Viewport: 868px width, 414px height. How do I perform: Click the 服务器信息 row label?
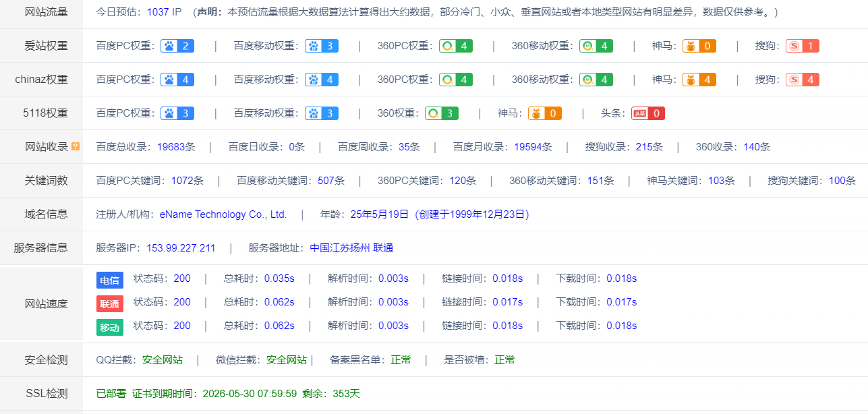click(x=41, y=248)
